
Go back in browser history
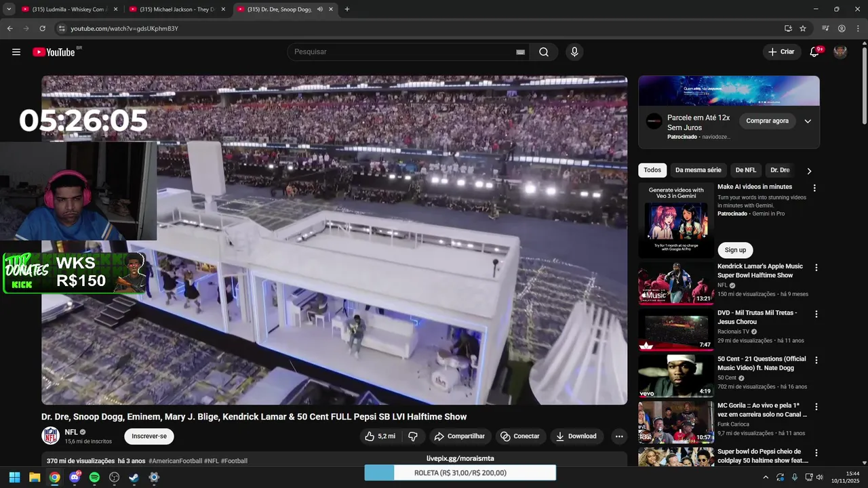(x=9, y=28)
